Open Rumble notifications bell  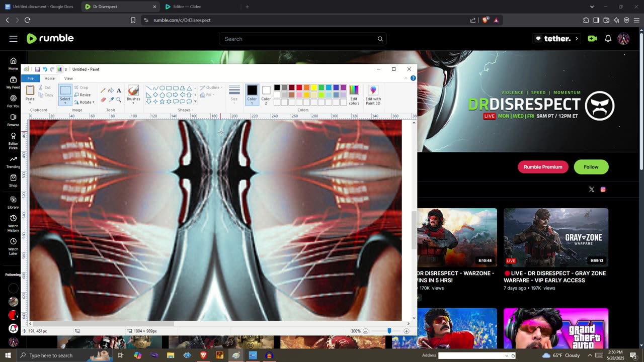(608, 39)
